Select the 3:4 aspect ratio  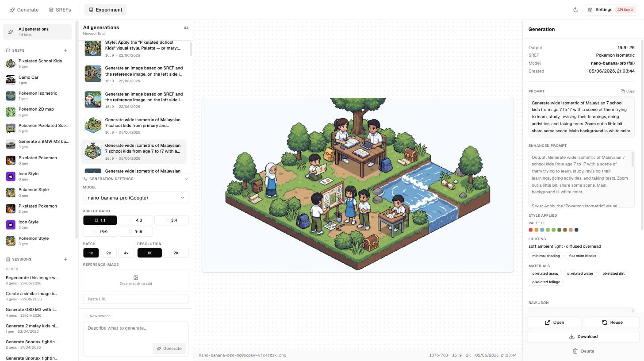[x=172, y=220]
